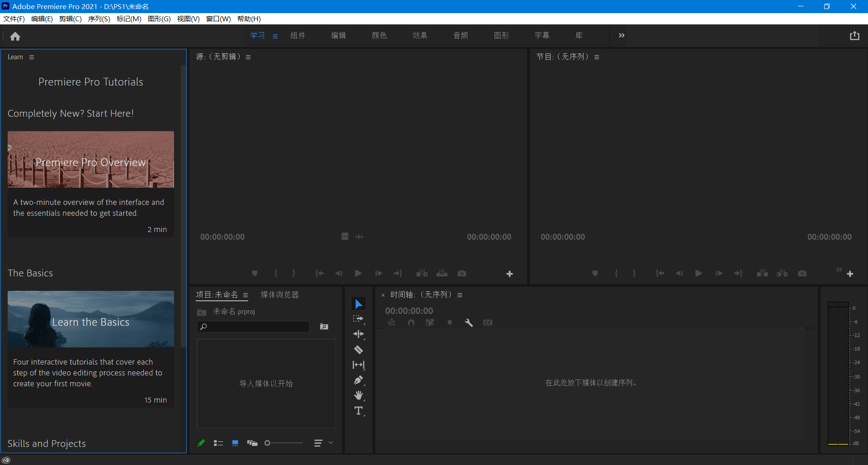Click the captions CC icon in timeline

pyautogui.click(x=488, y=323)
